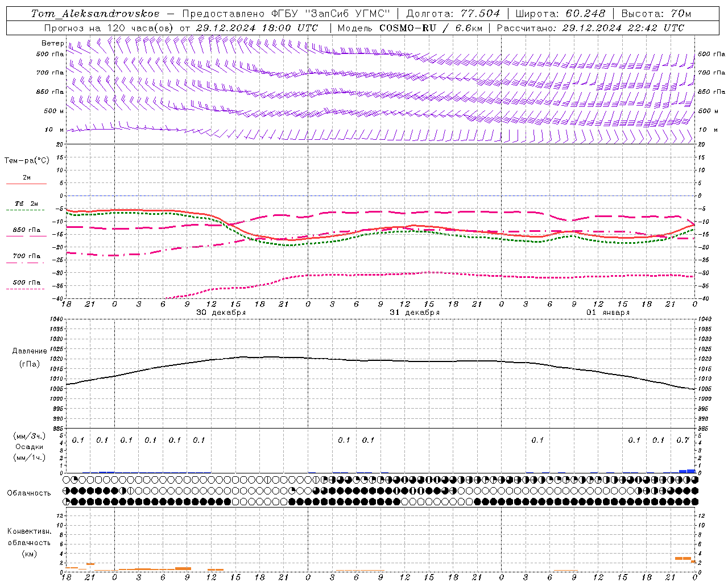This screenshot has width=728, height=582.
Task: Click the 0.7 precipitation amount value
Action: click(682, 440)
